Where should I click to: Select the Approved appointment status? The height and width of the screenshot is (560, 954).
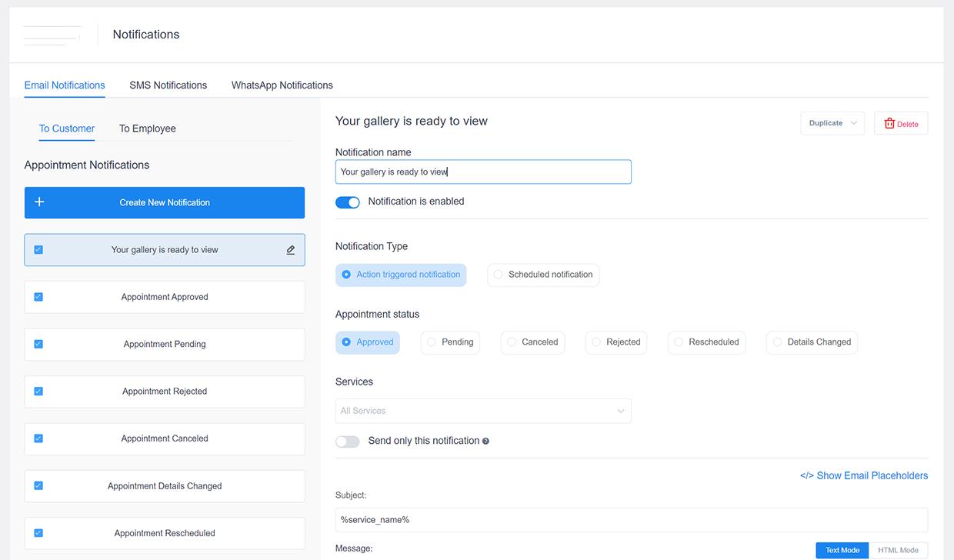coord(368,342)
